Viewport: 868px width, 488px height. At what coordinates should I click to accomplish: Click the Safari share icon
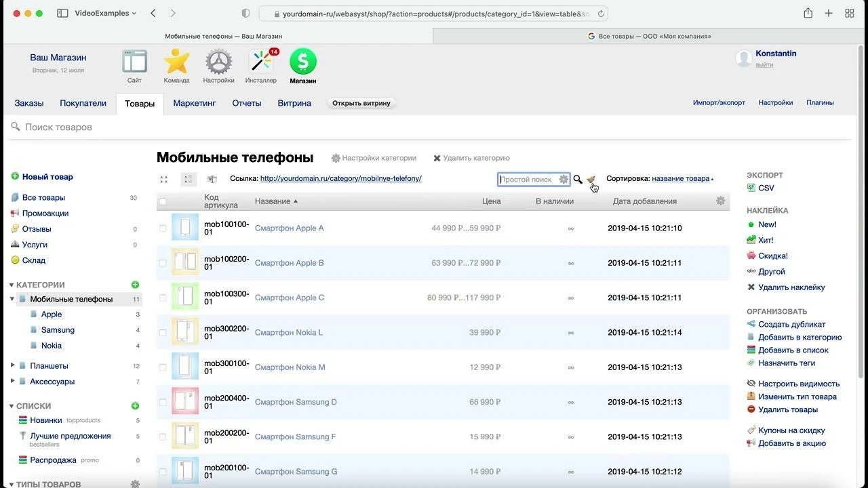pyautogui.click(x=808, y=13)
